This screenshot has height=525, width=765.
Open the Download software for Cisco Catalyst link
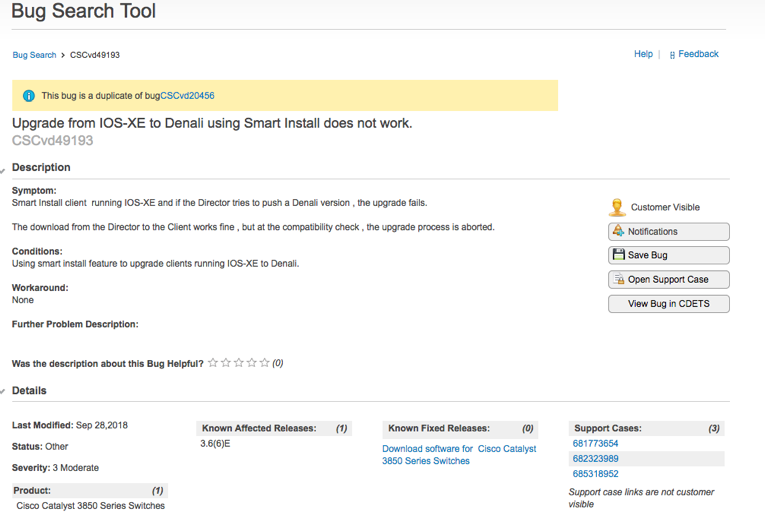(459, 455)
